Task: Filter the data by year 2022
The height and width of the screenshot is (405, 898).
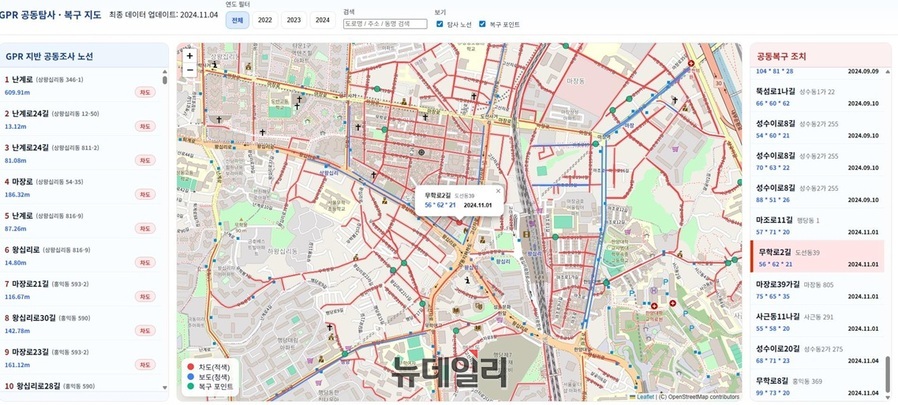Action: tap(265, 20)
